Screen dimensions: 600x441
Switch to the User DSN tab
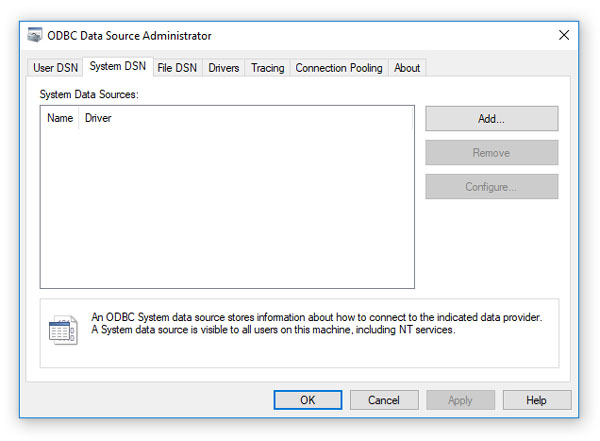coord(55,68)
